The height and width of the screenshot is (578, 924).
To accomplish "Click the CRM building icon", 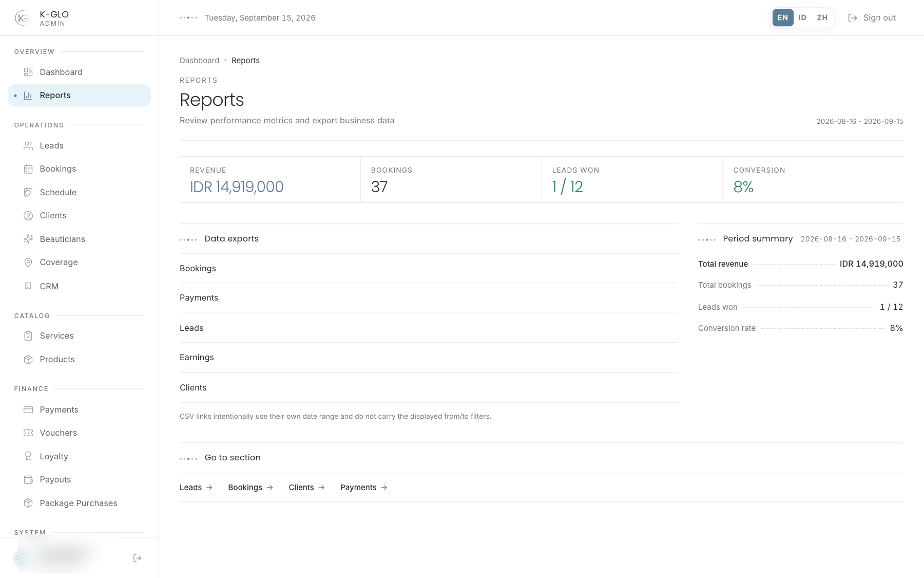I will point(28,286).
